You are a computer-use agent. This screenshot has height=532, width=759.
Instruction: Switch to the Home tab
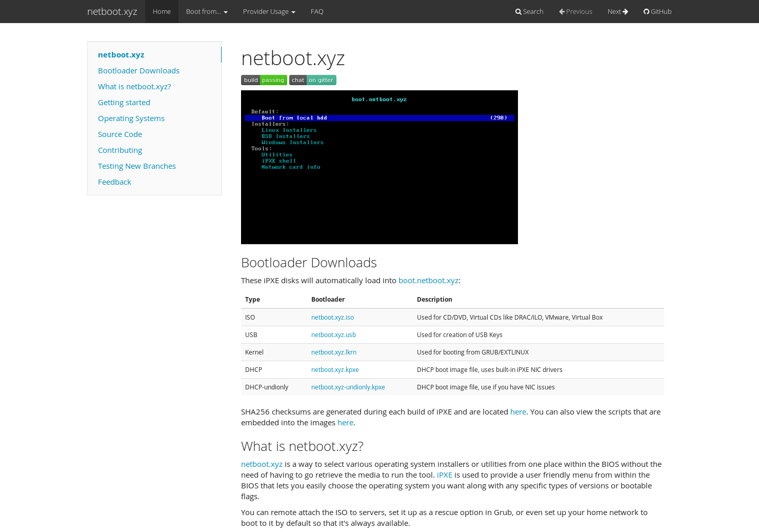coord(162,11)
